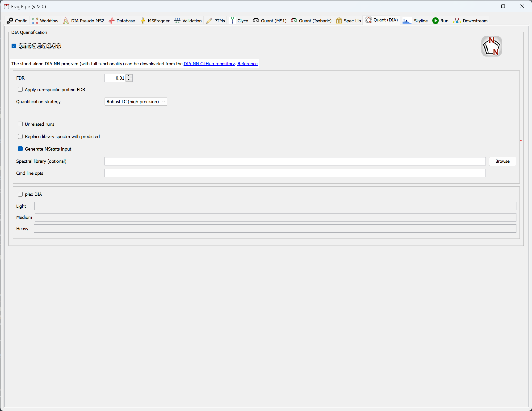Click the Database tab icon
This screenshot has width=532, height=411.
(x=112, y=21)
